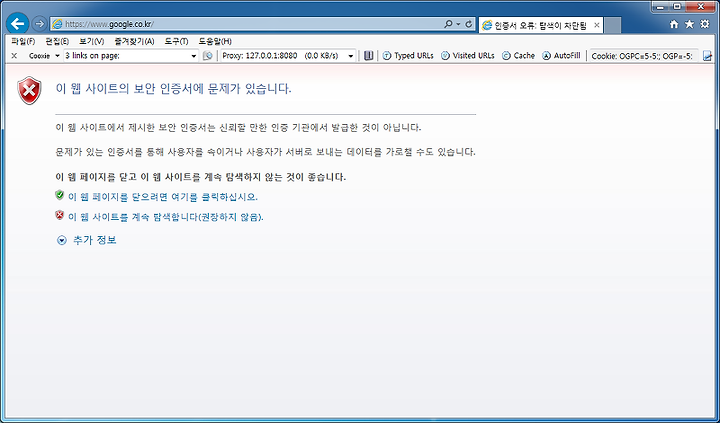Open the 도움말(H) menu

[x=215, y=41]
